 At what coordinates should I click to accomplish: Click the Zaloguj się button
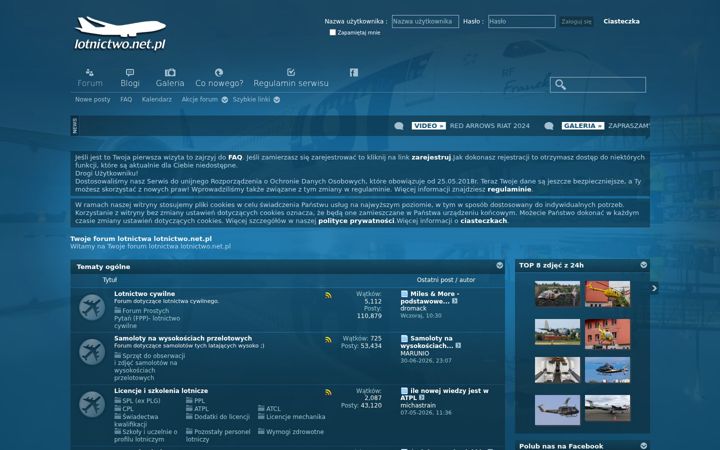[576, 22]
